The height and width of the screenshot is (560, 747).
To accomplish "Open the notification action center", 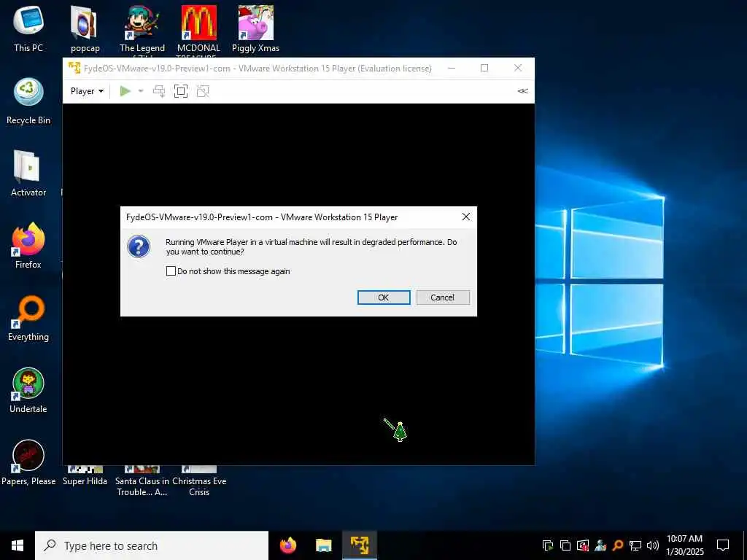I will [x=723, y=545].
